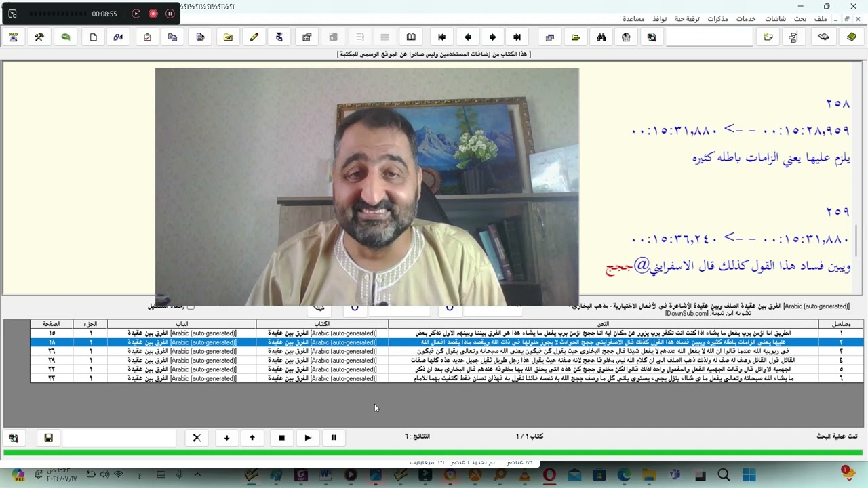Click the toolbar search input field
Image resolution: width=868 pixels, height=488 pixels.
point(709,37)
